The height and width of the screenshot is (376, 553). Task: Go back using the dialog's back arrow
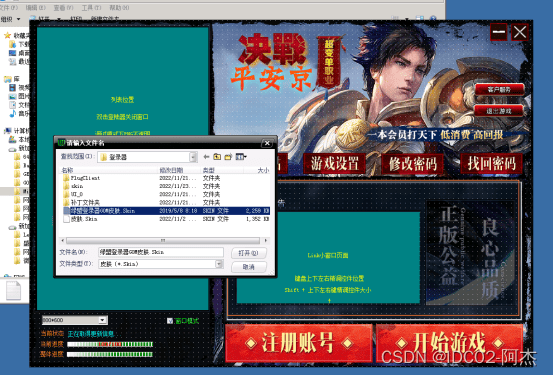(206, 157)
